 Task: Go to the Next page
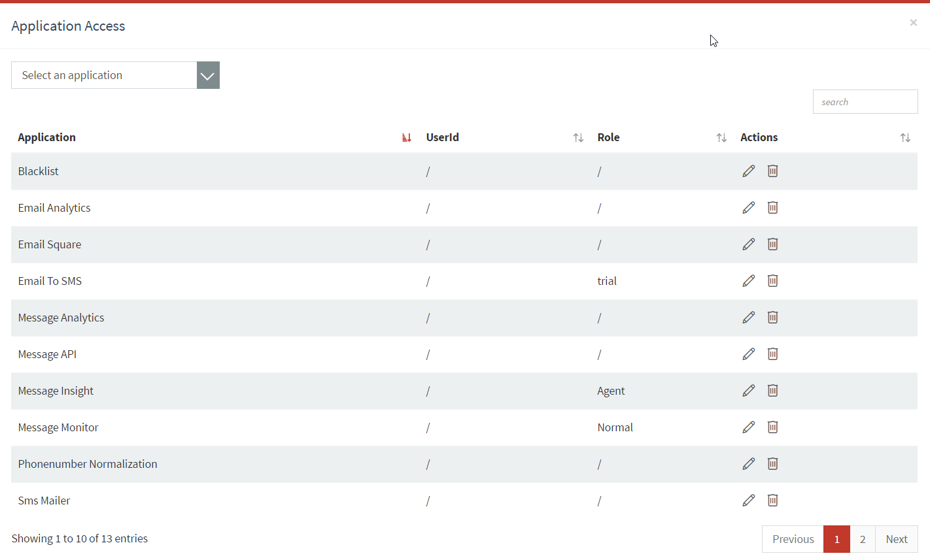coord(897,539)
